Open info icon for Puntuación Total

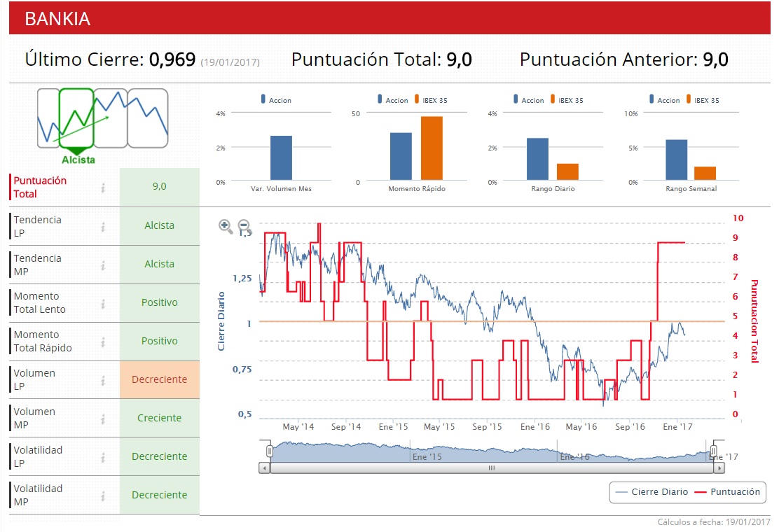tap(104, 188)
